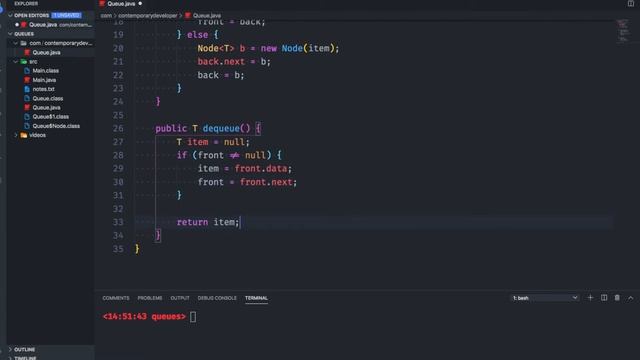Click the EXPLORER panel title

tap(26, 4)
